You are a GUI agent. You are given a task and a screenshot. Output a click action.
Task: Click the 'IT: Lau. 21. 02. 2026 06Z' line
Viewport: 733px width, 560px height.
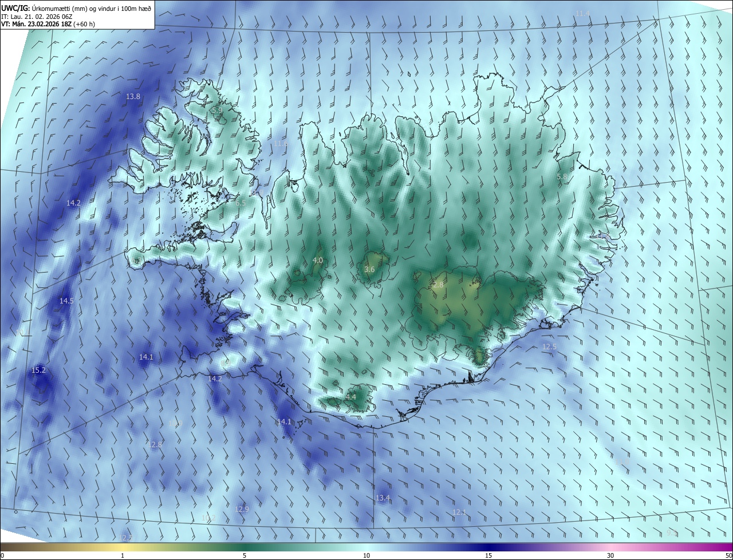click(37, 17)
